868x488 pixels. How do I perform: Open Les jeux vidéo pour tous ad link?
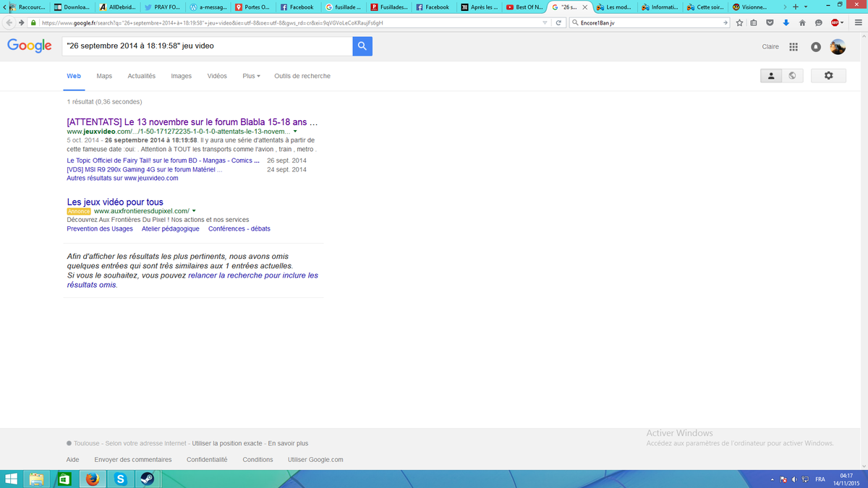(x=115, y=202)
